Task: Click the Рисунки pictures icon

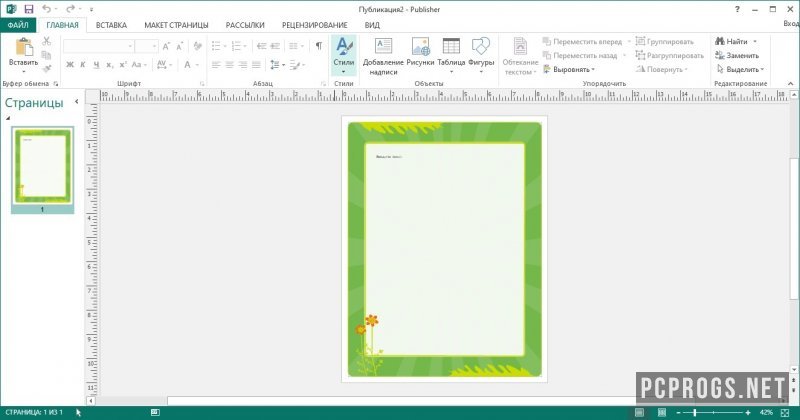Action: [420, 47]
